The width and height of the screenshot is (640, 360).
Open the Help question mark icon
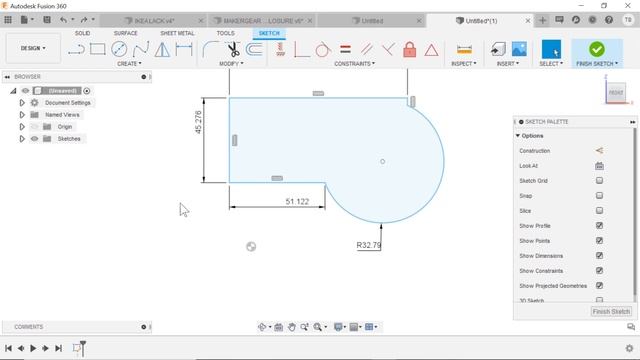coord(609,20)
